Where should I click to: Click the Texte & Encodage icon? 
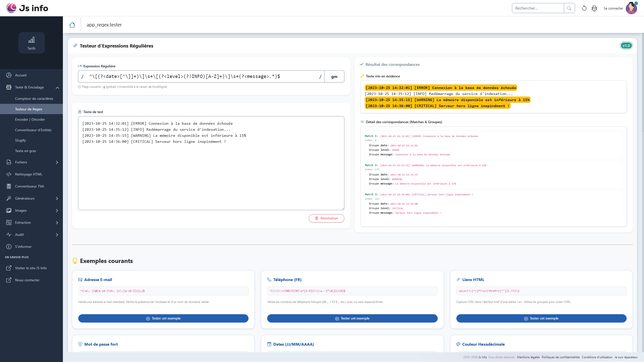coord(9,87)
